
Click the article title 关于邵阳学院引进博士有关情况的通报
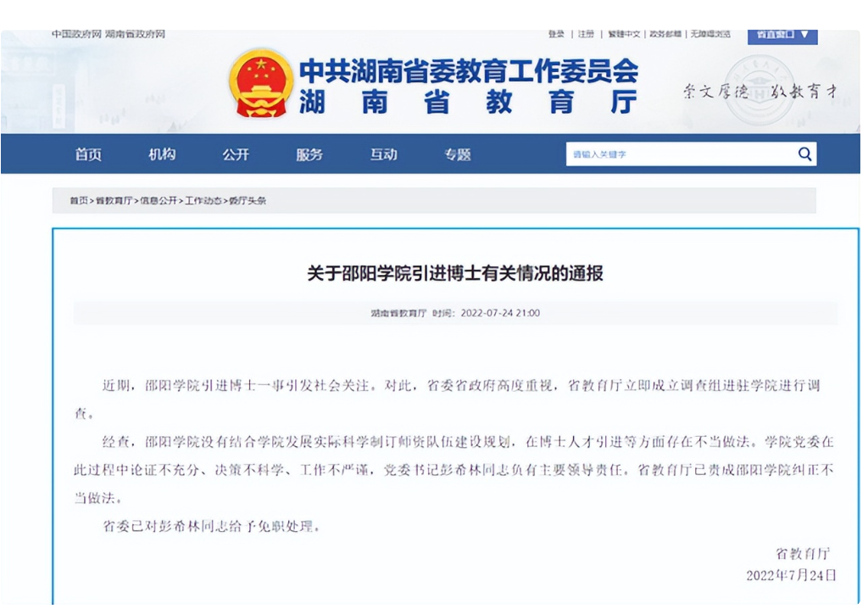[x=455, y=273]
